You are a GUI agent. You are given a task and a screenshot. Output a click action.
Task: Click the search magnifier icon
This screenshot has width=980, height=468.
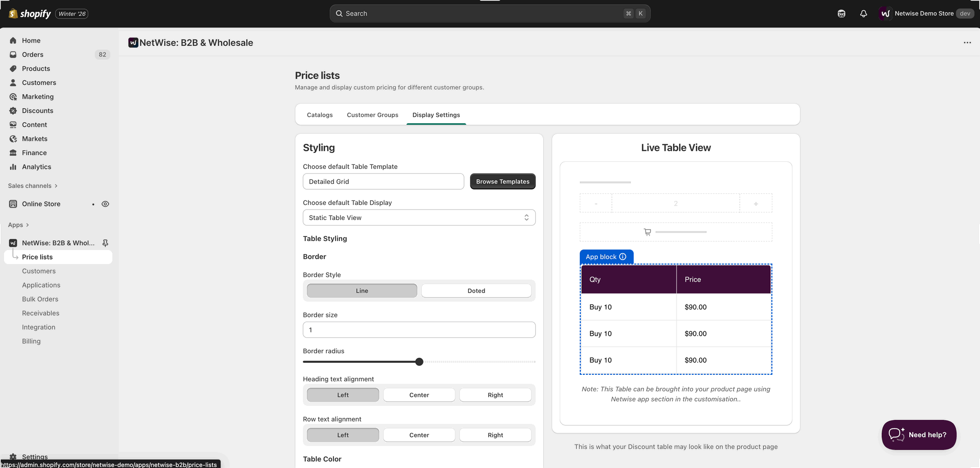click(339, 14)
